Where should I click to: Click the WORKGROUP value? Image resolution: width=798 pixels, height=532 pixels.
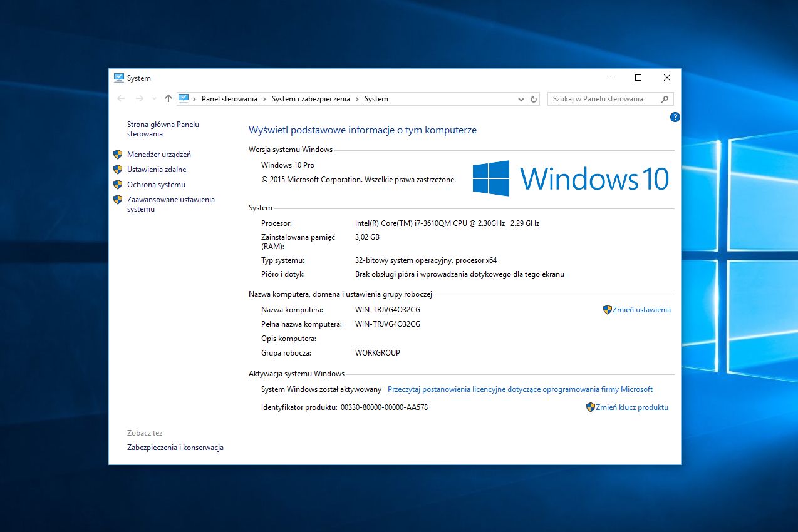pos(378,353)
